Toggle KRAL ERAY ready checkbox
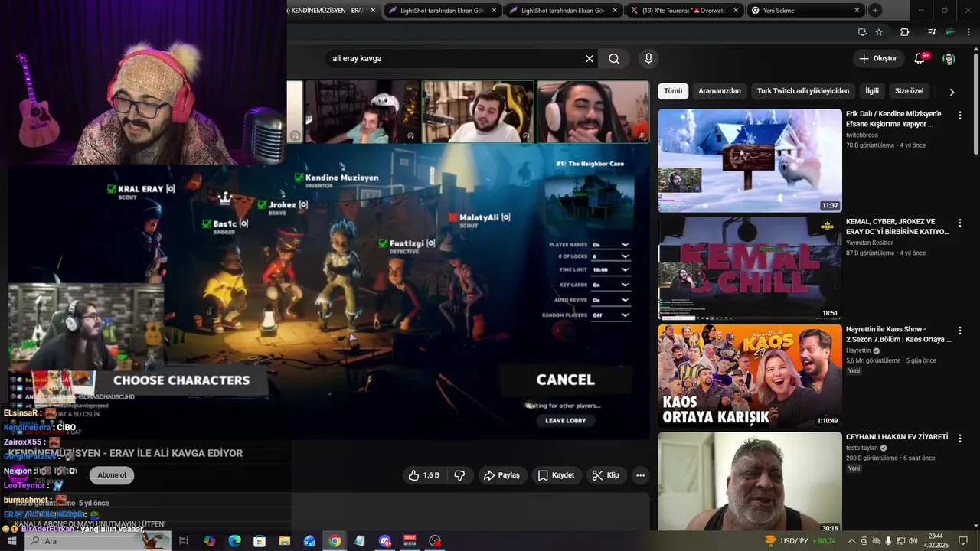Viewport: 980px width, 551px height. 112,189
